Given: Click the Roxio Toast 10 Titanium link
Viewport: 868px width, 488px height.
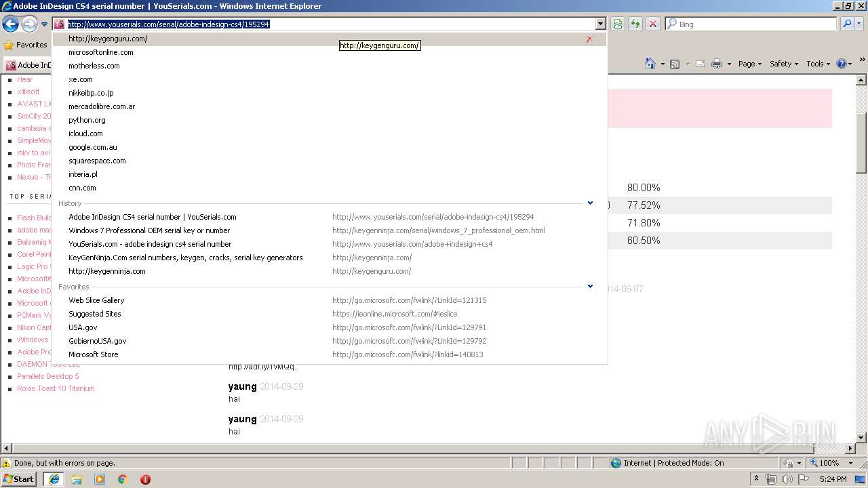Looking at the screenshot, I should coord(56,388).
